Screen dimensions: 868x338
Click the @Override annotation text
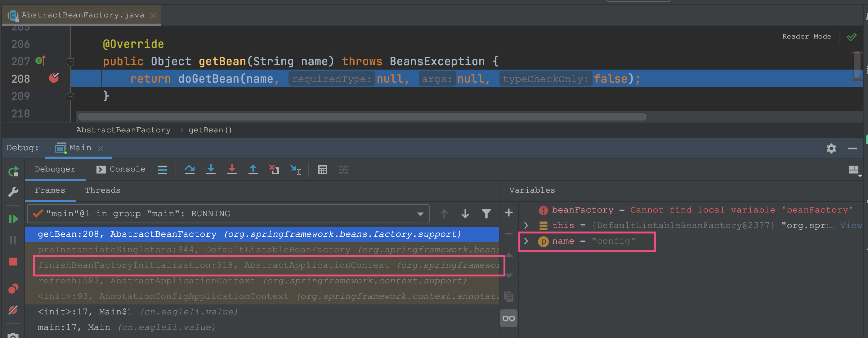133,44
